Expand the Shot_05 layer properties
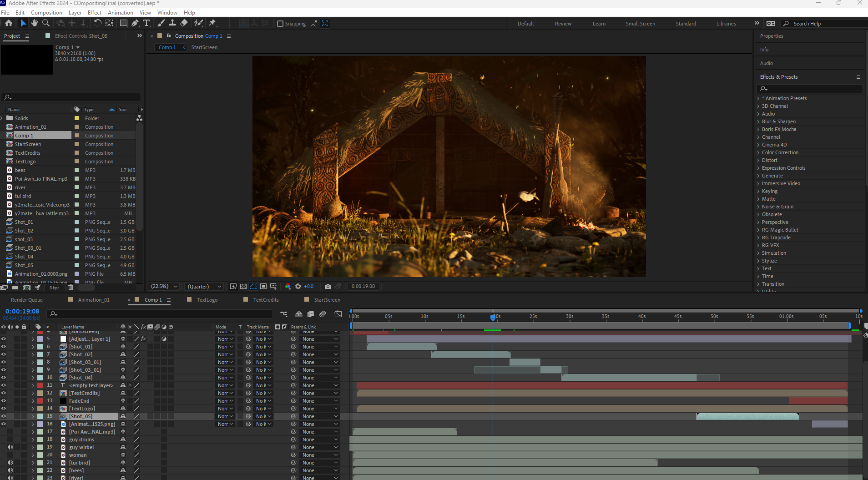Screen dimensions: 868x480 coord(33,416)
